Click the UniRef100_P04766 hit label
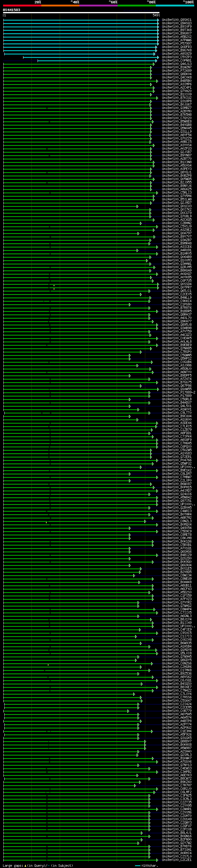Viewport: 197px width, 868px height. coord(176,460)
